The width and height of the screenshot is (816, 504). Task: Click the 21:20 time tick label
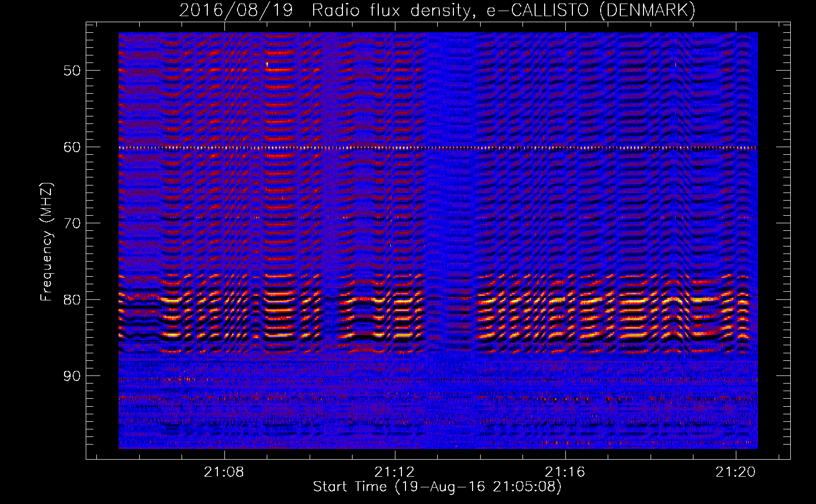tap(735, 472)
